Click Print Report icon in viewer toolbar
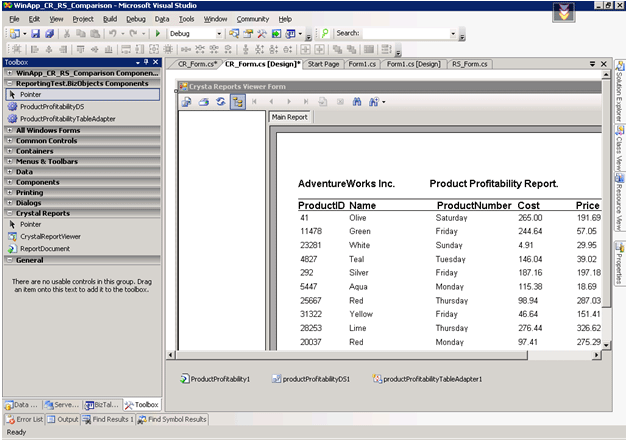The image size is (629, 441). pos(204,102)
